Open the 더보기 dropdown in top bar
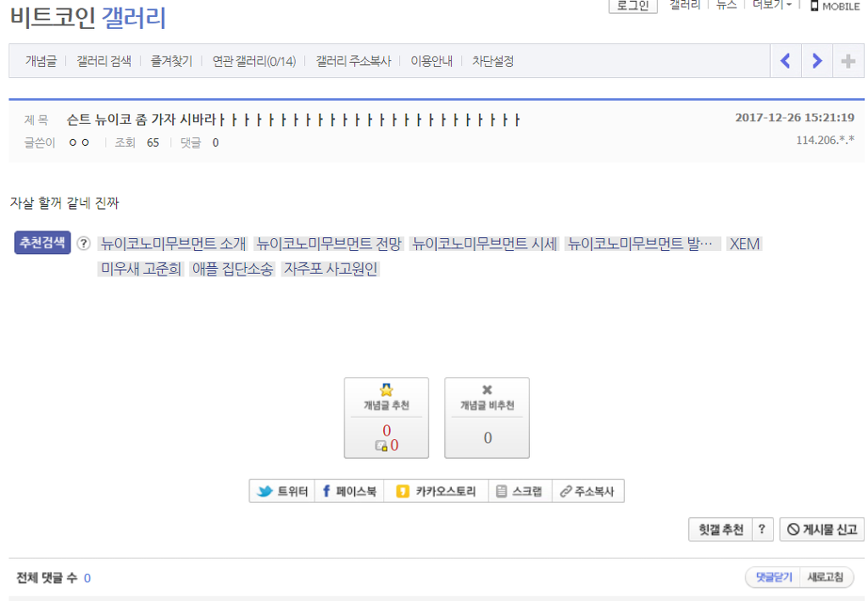 click(771, 5)
